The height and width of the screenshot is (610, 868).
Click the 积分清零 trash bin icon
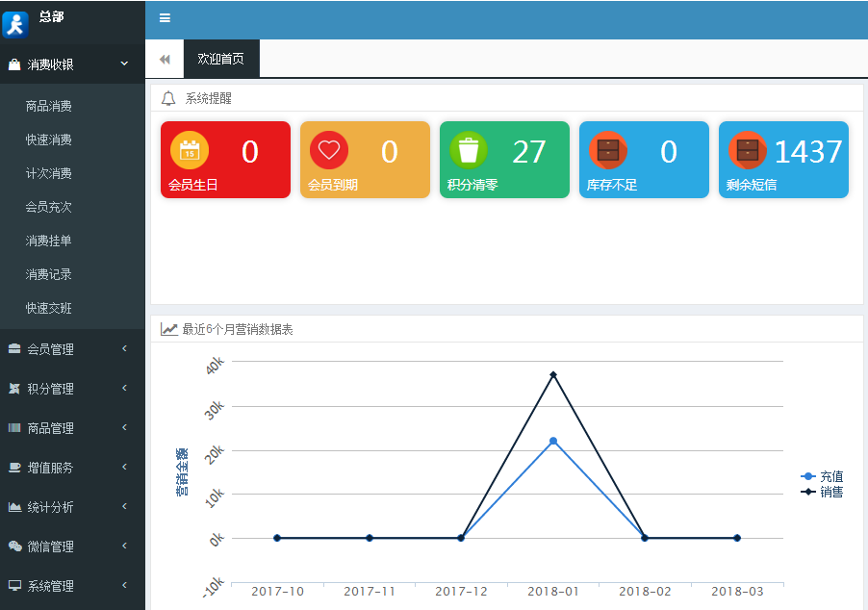[x=469, y=150]
